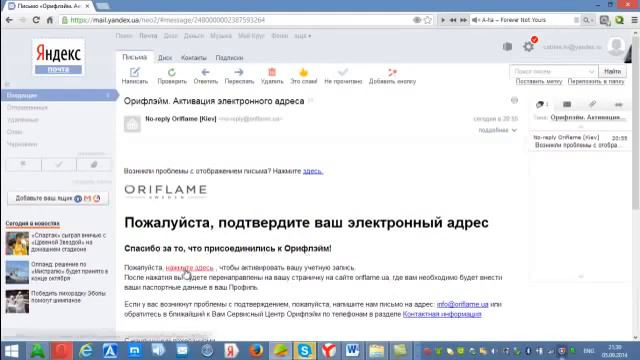The height and width of the screenshot is (360, 640).
Task: Click the Яндекс Почта logo
Action: pos(58,58)
